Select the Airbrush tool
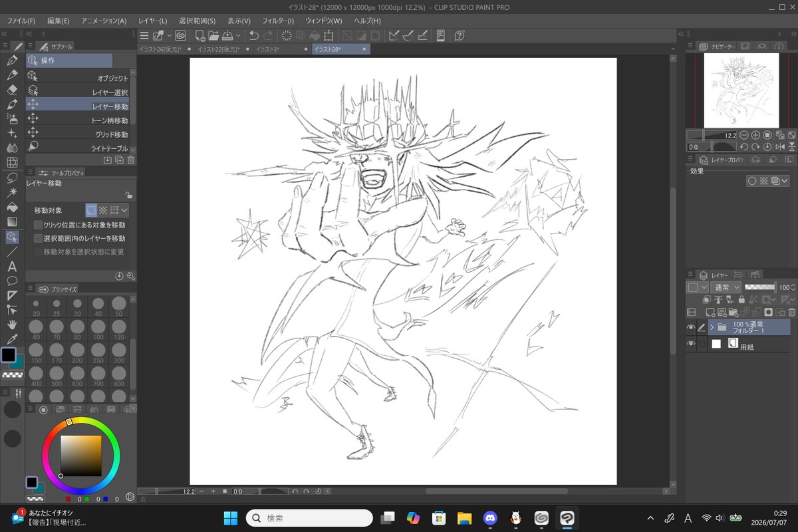This screenshot has height=532, width=798. click(12, 118)
